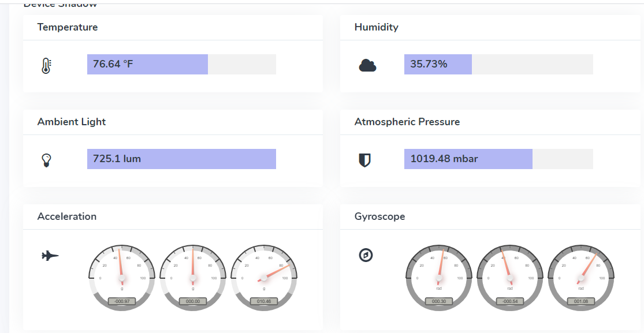Viewport: 644px width, 333px height.
Task: Click the jet plane Acceleration icon
Action: pyautogui.click(x=50, y=255)
